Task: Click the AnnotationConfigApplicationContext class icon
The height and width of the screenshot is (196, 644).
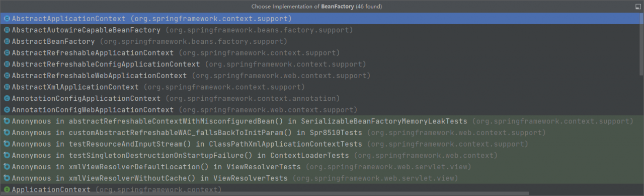Action: (7, 98)
